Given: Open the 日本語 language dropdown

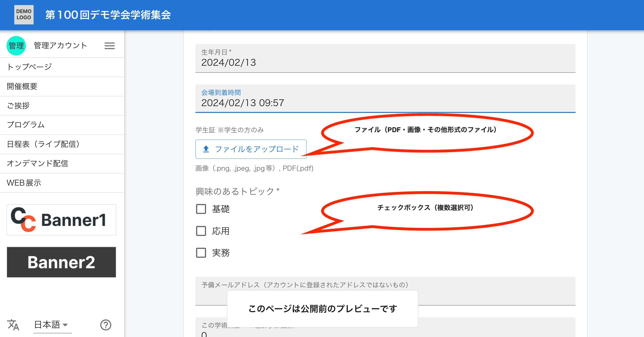Looking at the screenshot, I should (52, 325).
